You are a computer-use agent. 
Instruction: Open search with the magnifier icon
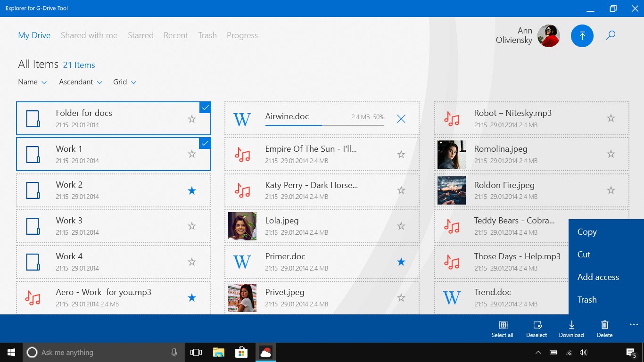tap(611, 35)
